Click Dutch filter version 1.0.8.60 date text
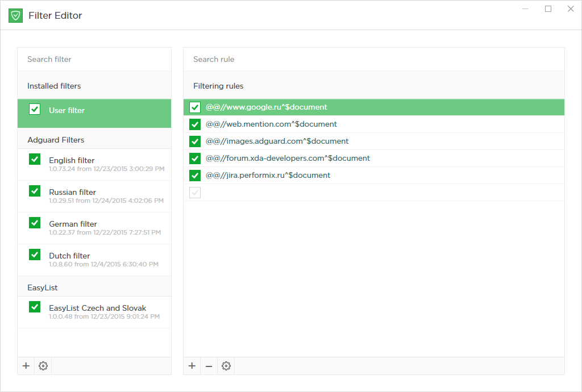 pos(103,264)
